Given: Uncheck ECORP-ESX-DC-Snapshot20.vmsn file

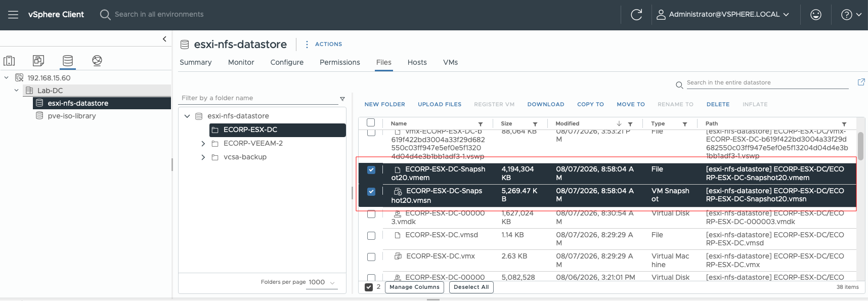Looking at the screenshot, I should (x=371, y=192).
